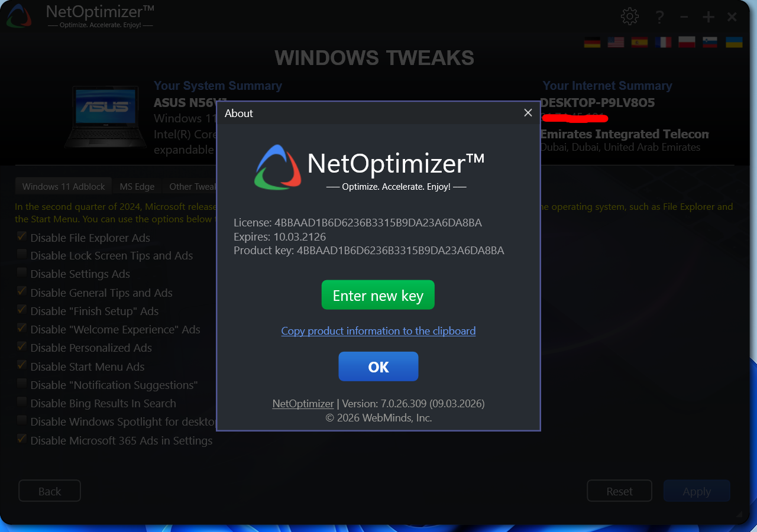Open the Windows 11 Adblock tab
Screen dimensions: 757x532
click(64, 186)
